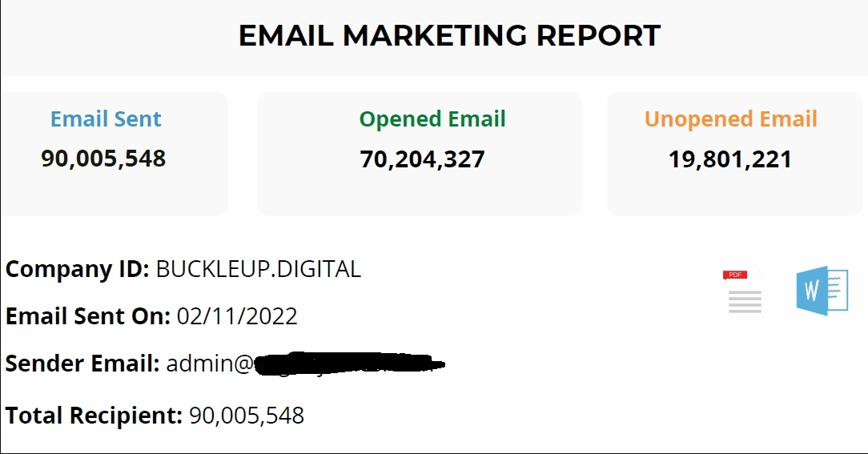This screenshot has width=868, height=454.
Task: Click the Sender Email label
Action: point(83,364)
